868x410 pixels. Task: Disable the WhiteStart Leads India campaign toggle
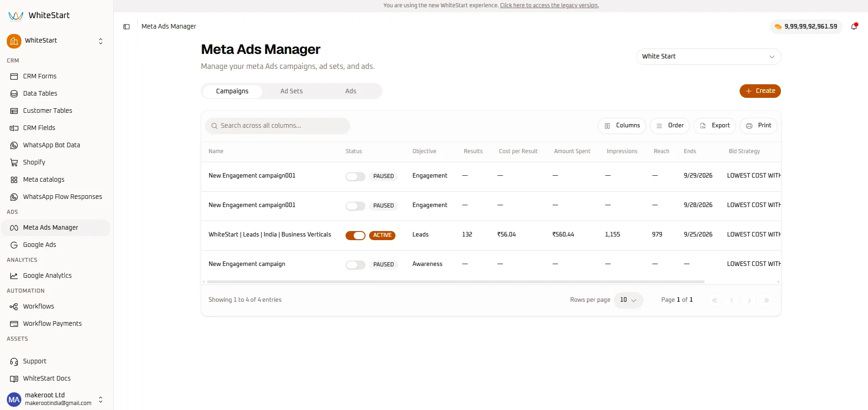356,236
